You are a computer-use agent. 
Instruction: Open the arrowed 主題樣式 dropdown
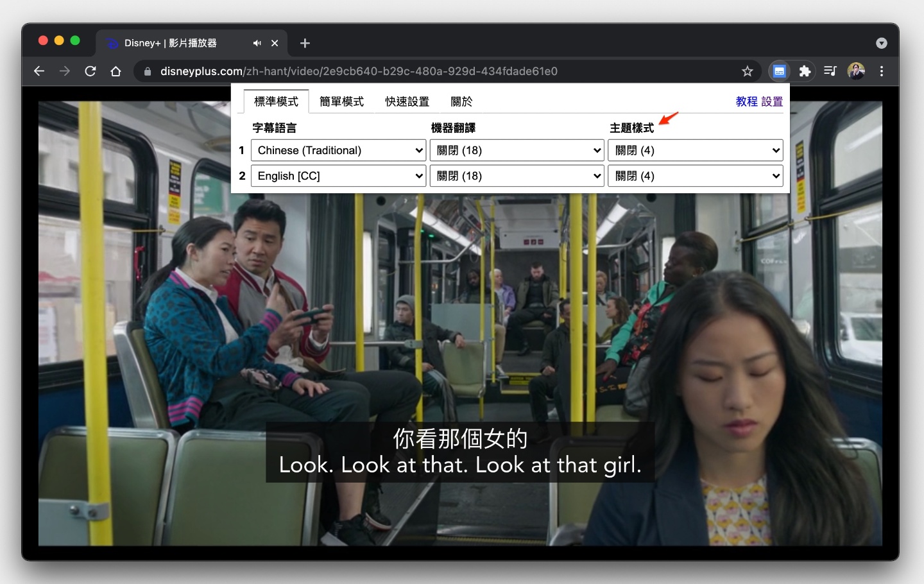pos(695,150)
